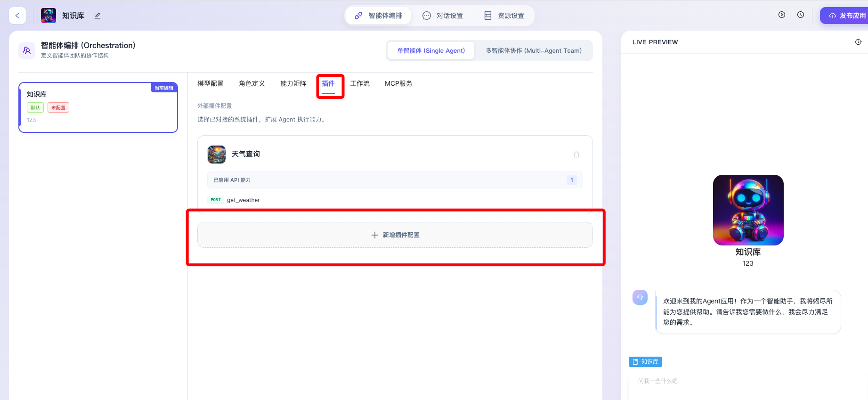Click the play/run icon in top bar
The width and height of the screenshot is (868, 400).
[x=782, y=15]
